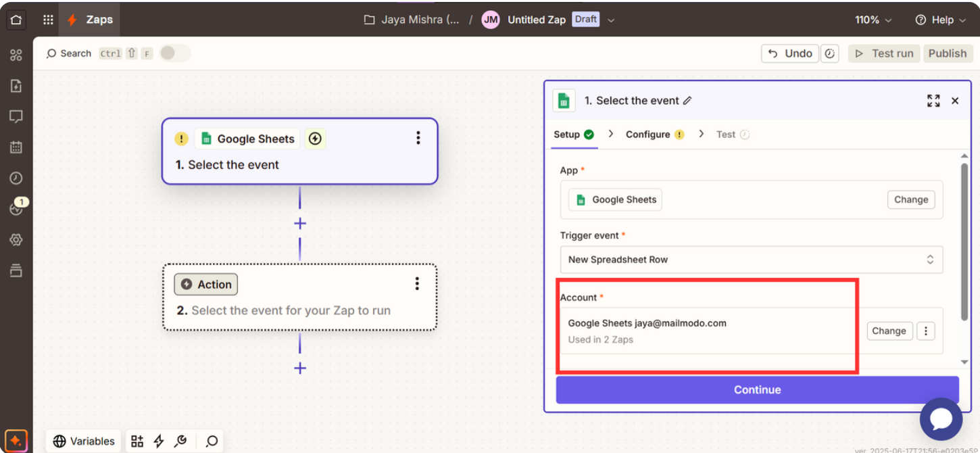Open the sidebar stacked versions icon
Screen dimensions: 980x453
[x=16, y=270]
